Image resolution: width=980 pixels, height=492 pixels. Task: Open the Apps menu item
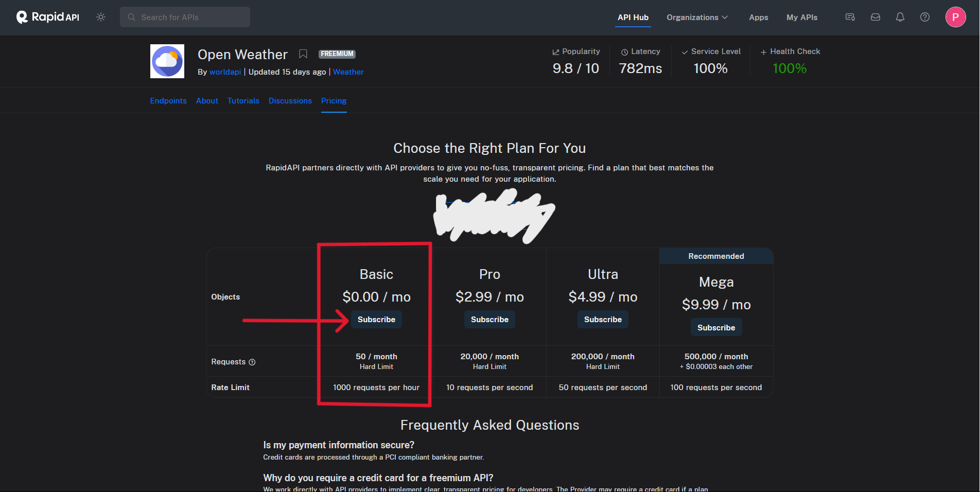click(759, 17)
